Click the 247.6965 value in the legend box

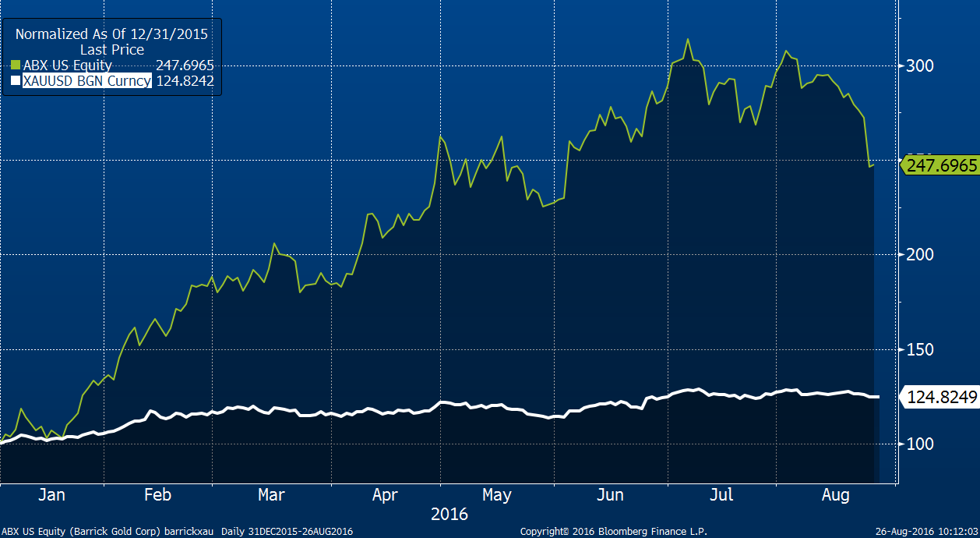pos(185,65)
